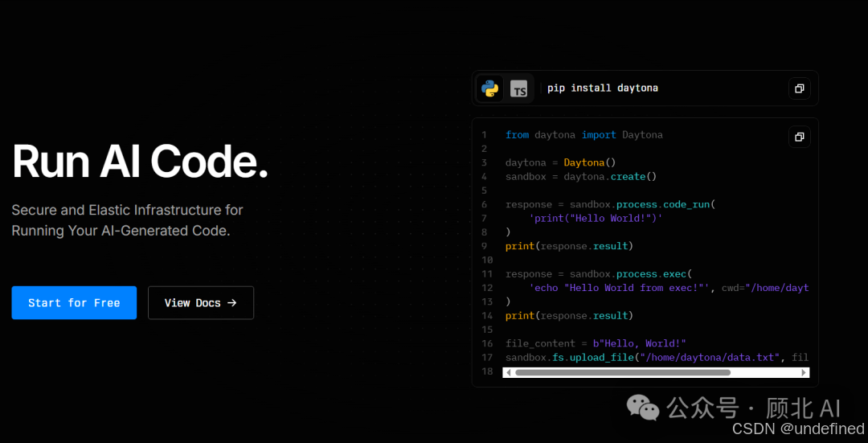Click line 'file_content = b"Hello, World!"'
Image resolution: width=868 pixels, height=443 pixels.
point(596,343)
